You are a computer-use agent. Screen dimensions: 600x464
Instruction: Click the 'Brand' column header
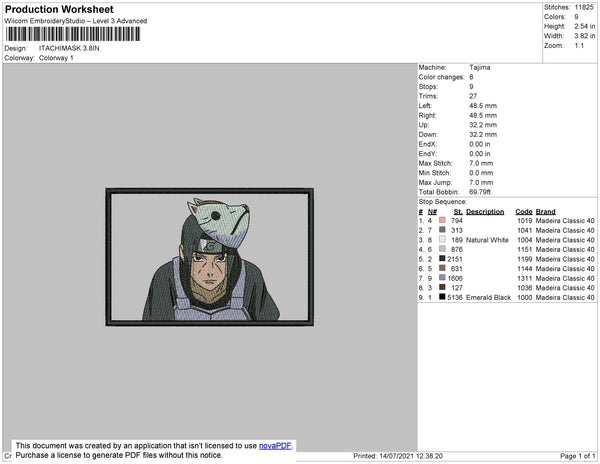click(x=545, y=212)
